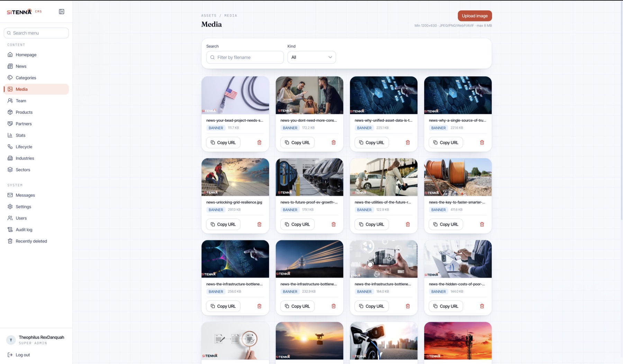Delete news-the-key-to-faster-smarter image
This screenshot has height=364, width=623.
click(x=482, y=224)
